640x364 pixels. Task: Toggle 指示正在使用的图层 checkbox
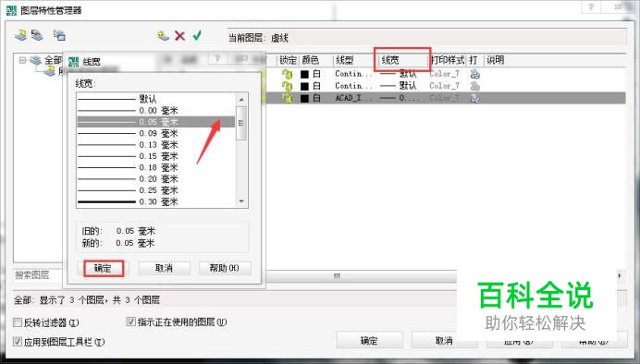point(130,322)
